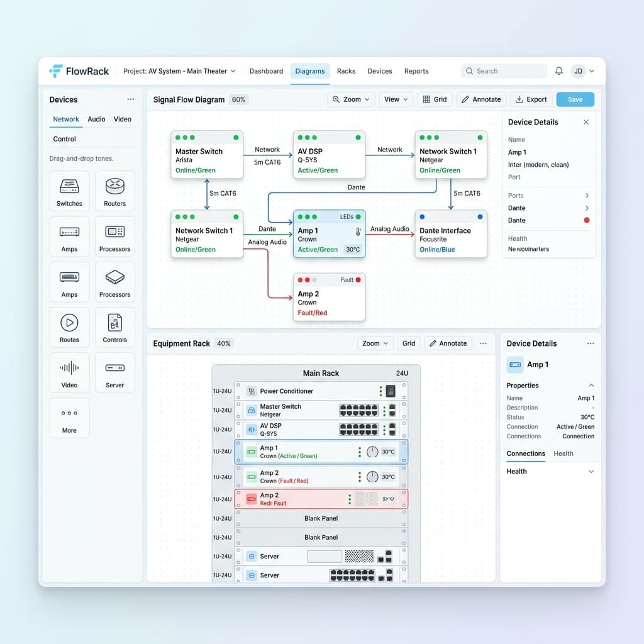Open the Devices nav tab
Image resolution: width=644 pixels, height=644 pixels.
point(379,71)
